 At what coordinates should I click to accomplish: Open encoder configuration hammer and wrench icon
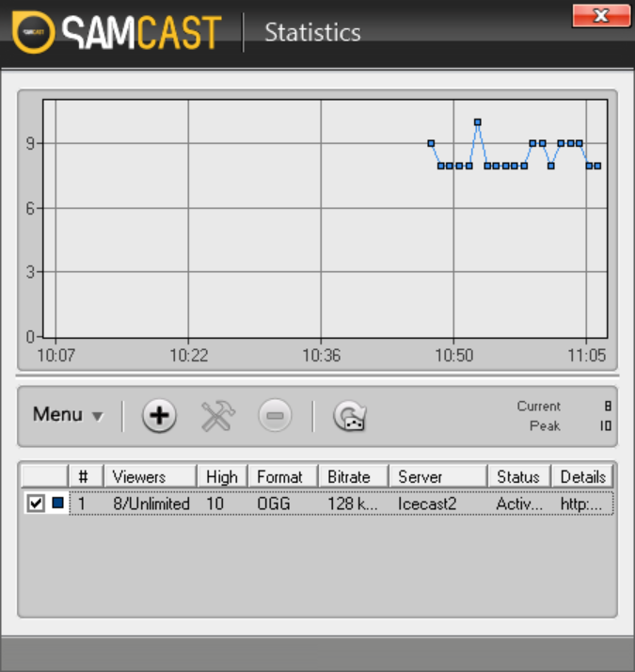click(218, 415)
